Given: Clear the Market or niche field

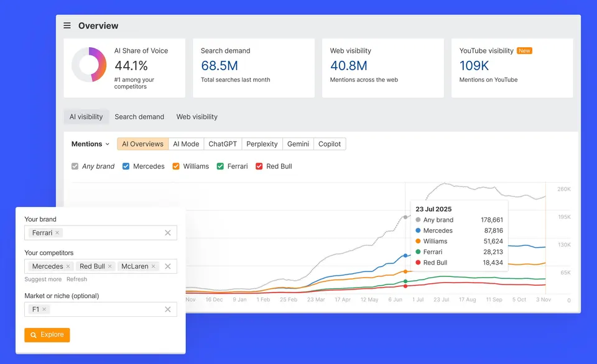Looking at the screenshot, I should pyautogui.click(x=167, y=309).
